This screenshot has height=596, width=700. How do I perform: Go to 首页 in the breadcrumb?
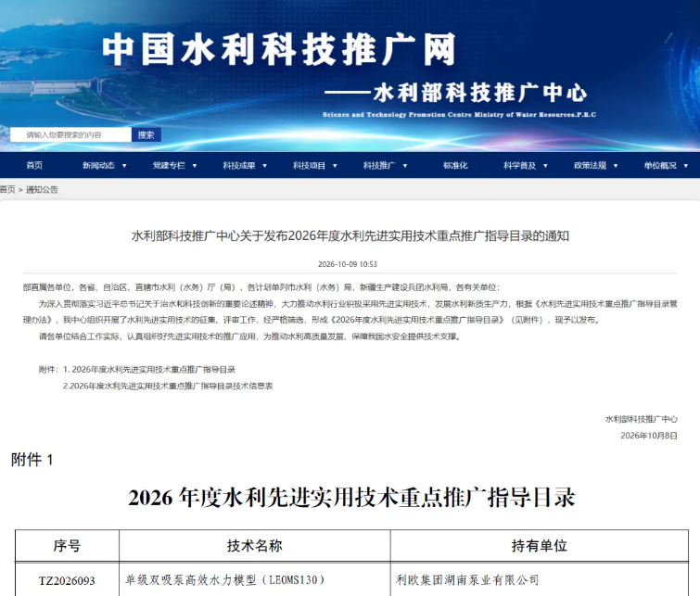tap(7, 189)
